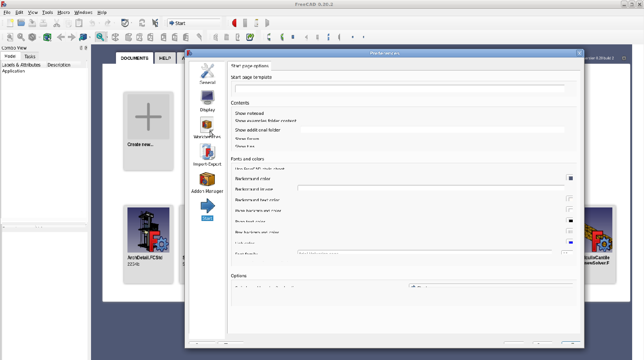Expand the Undo history dropdown arrow
This screenshot has width=644, height=360.
(99, 23)
